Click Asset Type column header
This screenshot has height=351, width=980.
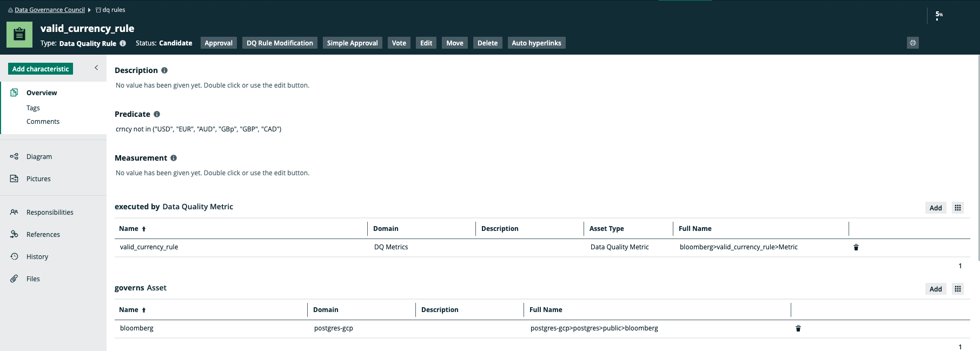click(607, 228)
